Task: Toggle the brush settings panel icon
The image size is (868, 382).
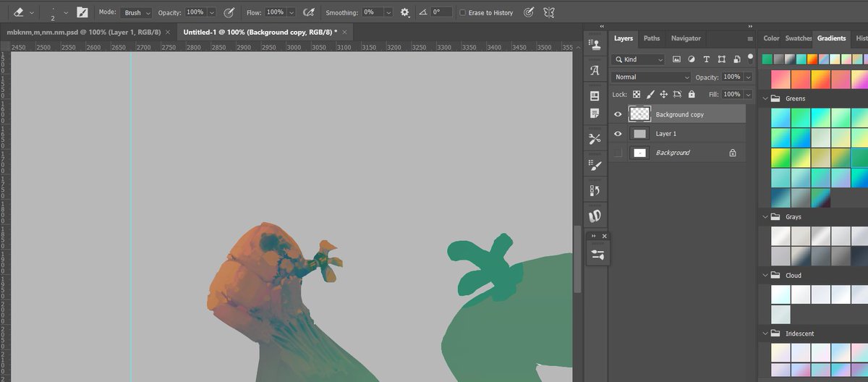Action: click(82, 12)
